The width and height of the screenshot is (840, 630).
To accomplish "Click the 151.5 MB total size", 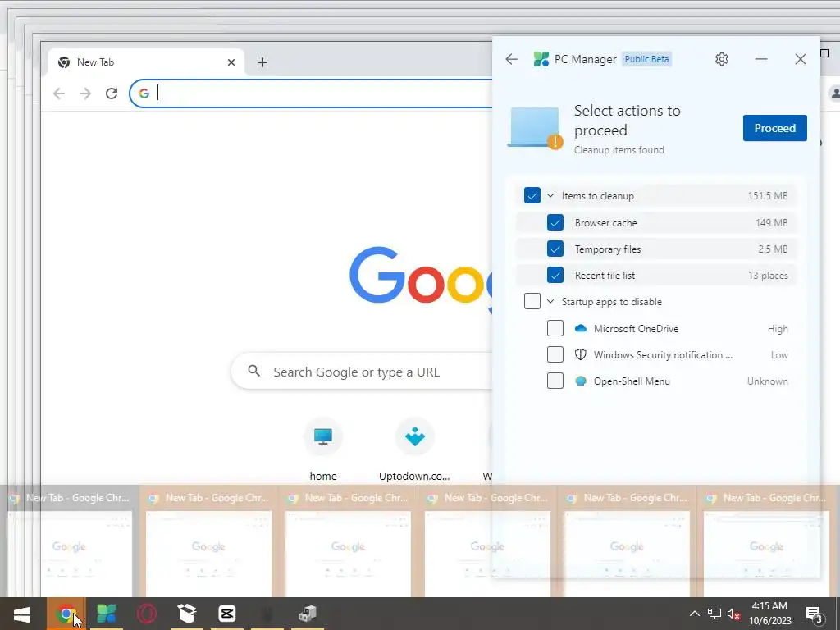I will coord(768,195).
